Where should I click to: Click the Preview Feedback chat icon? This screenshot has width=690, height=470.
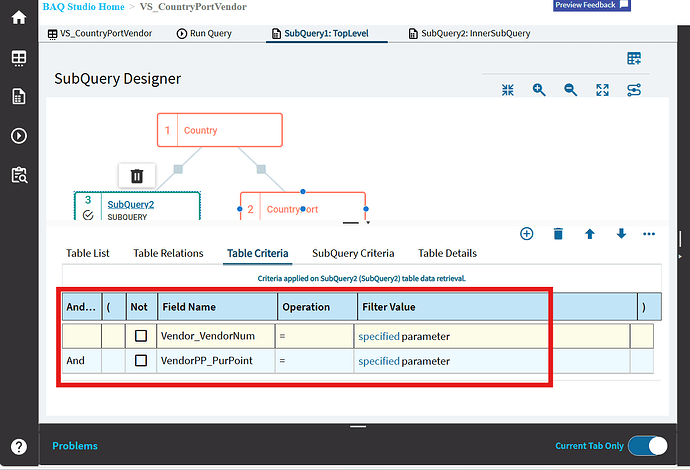click(624, 5)
